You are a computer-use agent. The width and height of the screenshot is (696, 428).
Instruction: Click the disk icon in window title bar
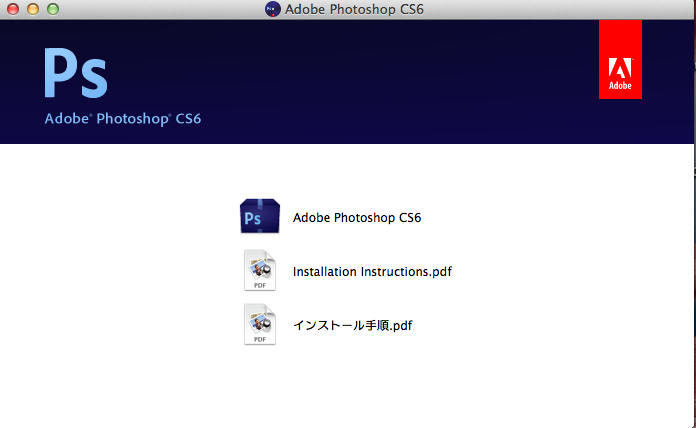(x=273, y=9)
